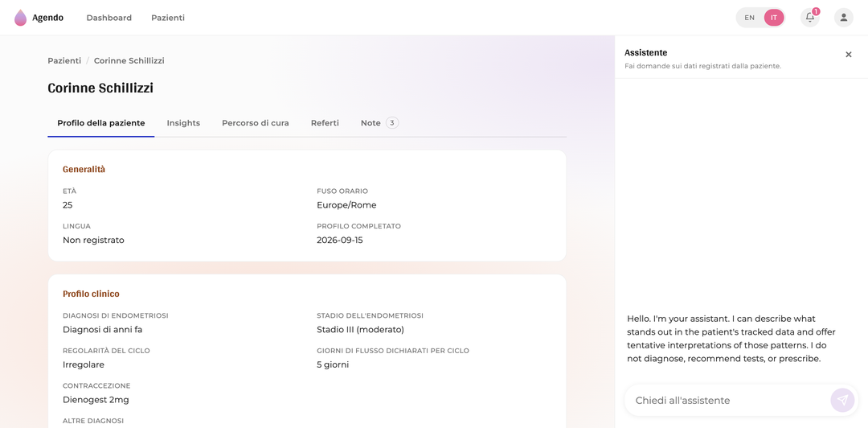The height and width of the screenshot is (428, 868).
Task: Click the Profilo clinico section title
Action: (x=91, y=294)
